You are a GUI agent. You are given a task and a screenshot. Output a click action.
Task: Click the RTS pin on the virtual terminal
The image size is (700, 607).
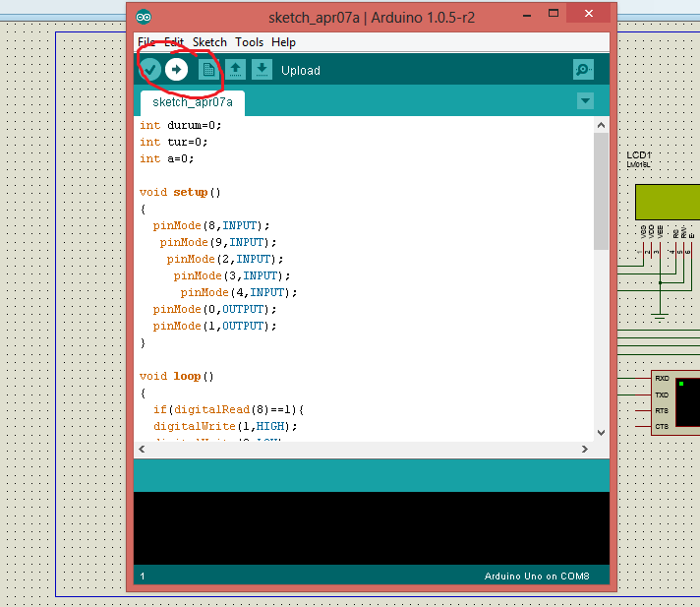click(x=662, y=411)
